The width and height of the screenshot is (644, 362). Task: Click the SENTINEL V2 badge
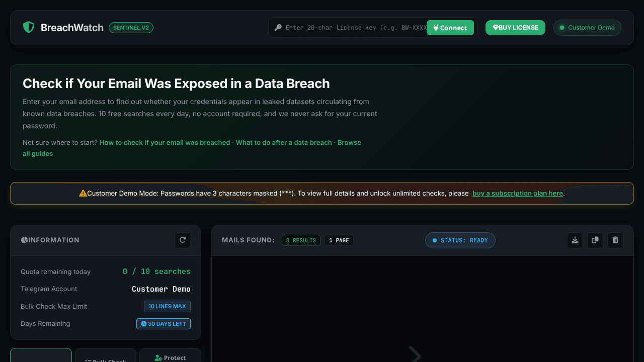click(131, 28)
